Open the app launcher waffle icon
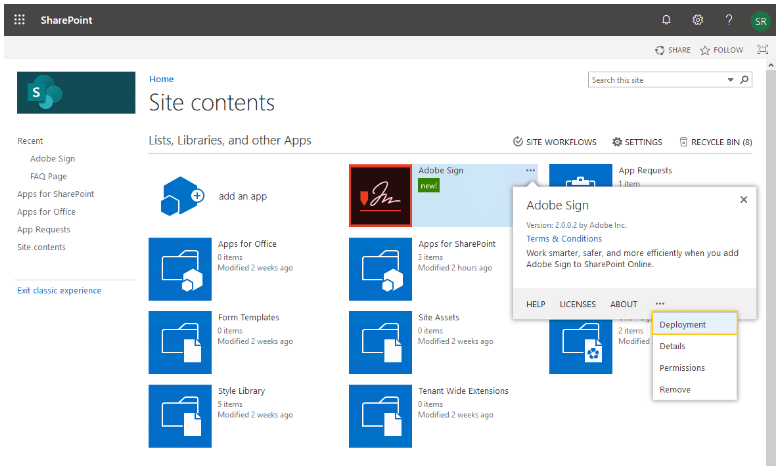This screenshot has height=467, width=778. click(x=19, y=20)
